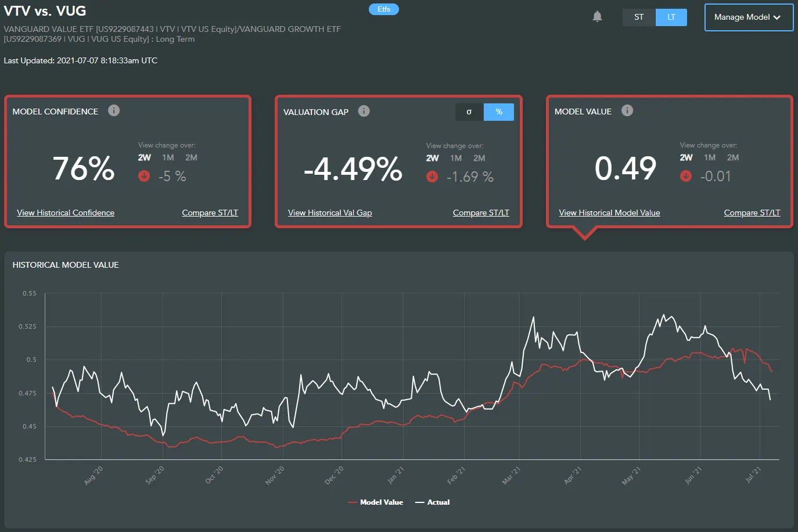Viewport: 798px width, 532px height.
Task: Click the Etfs category tag
Action: [384, 9]
